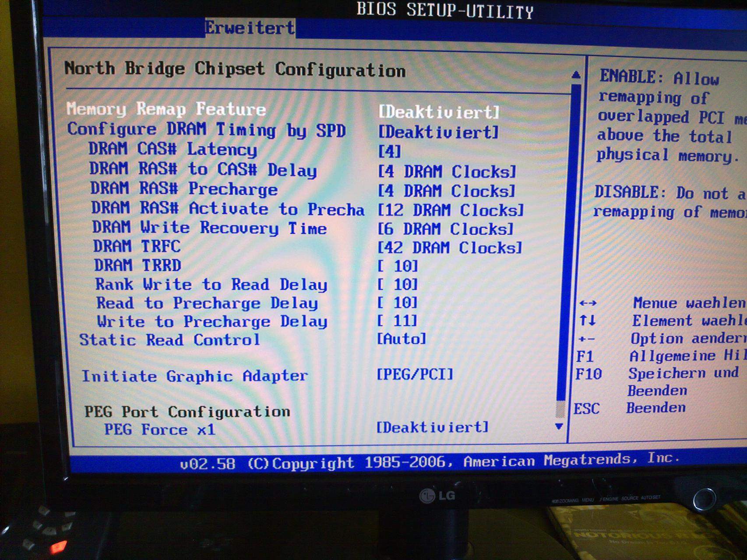Click the F1 Allgemeine Hilfe hint
Screen dimensions: 747x560
[661, 356]
